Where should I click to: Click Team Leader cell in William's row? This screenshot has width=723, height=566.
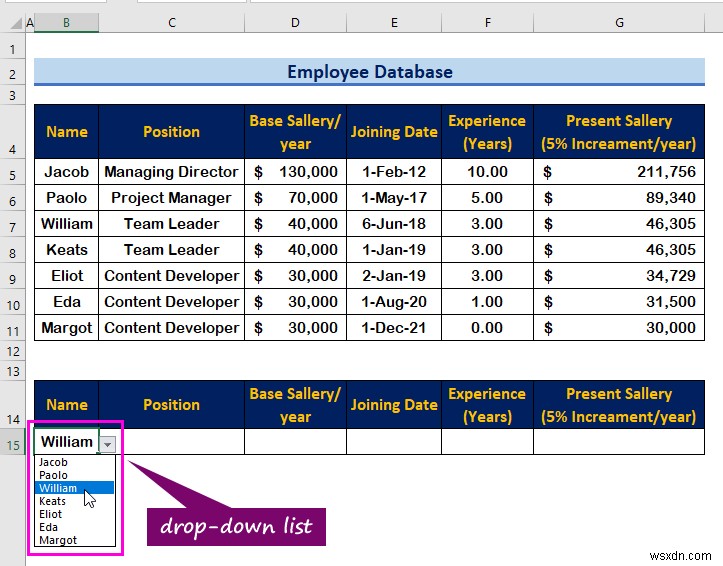click(172, 224)
